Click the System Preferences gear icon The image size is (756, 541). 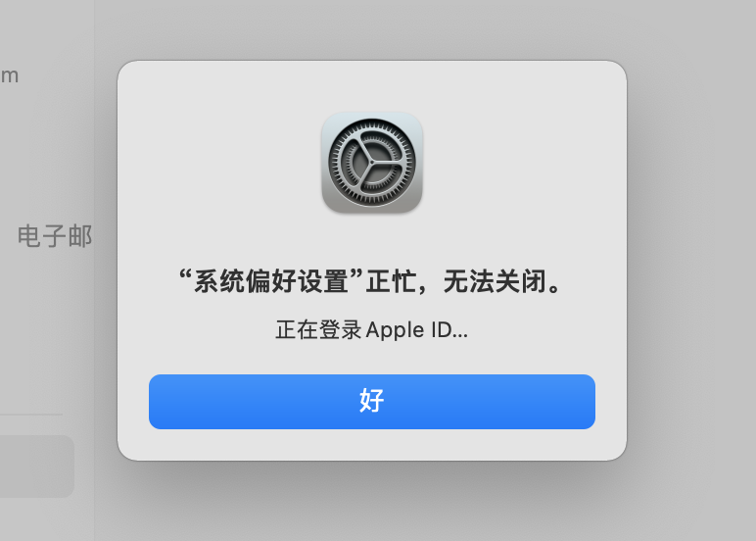(x=372, y=163)
